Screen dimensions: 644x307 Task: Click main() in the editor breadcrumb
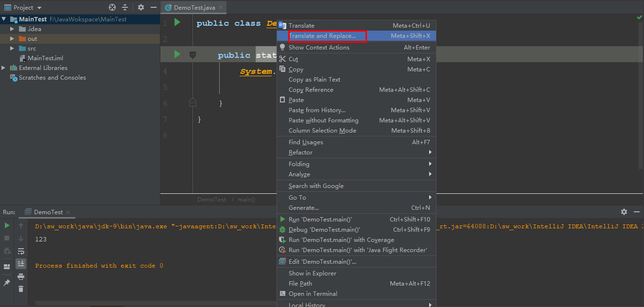247,199
